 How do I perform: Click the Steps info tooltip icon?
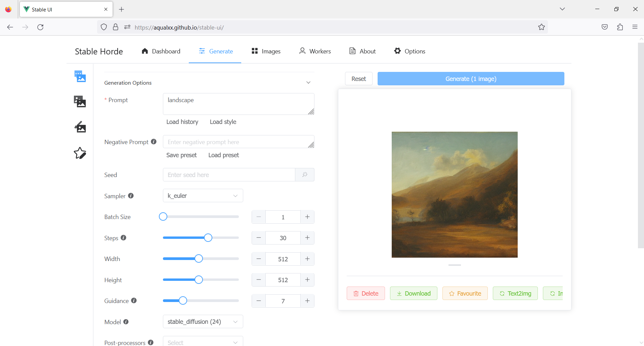pos(123,237)
